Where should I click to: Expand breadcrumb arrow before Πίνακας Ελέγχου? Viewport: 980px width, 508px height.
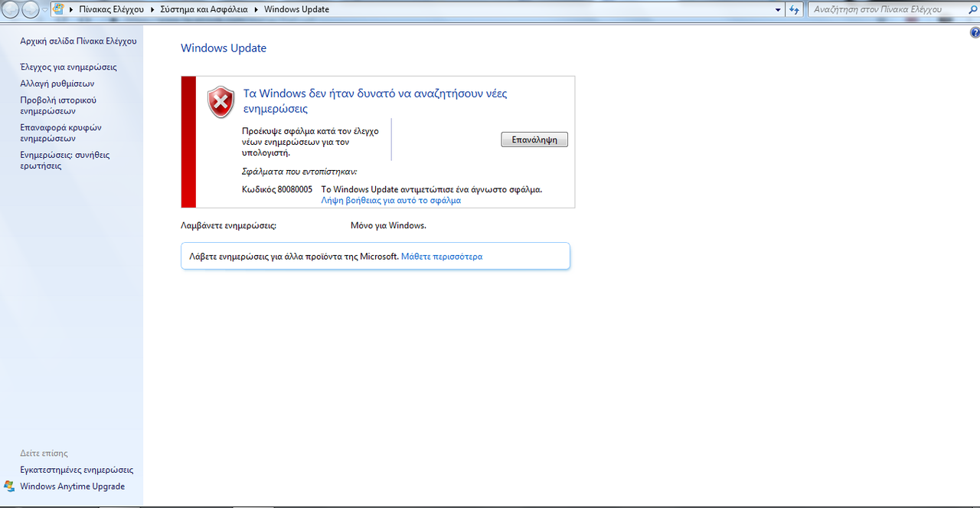71,10
